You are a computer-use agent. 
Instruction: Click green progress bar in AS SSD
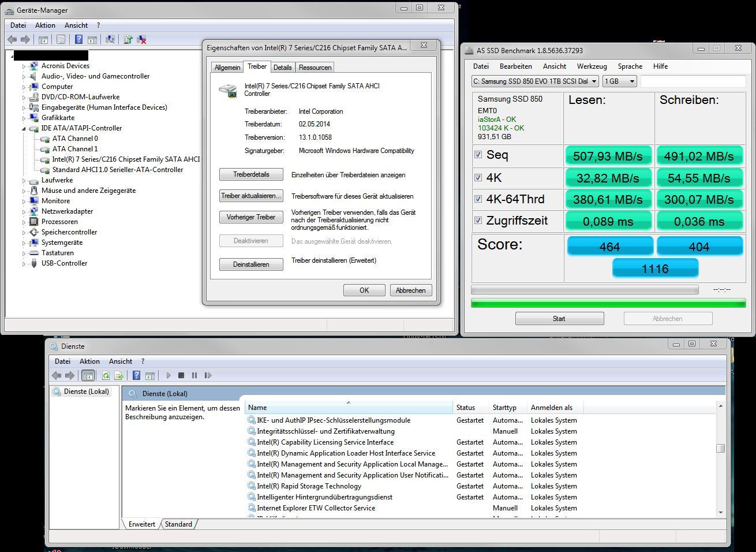pyautogui.click(x=608, y=303)
